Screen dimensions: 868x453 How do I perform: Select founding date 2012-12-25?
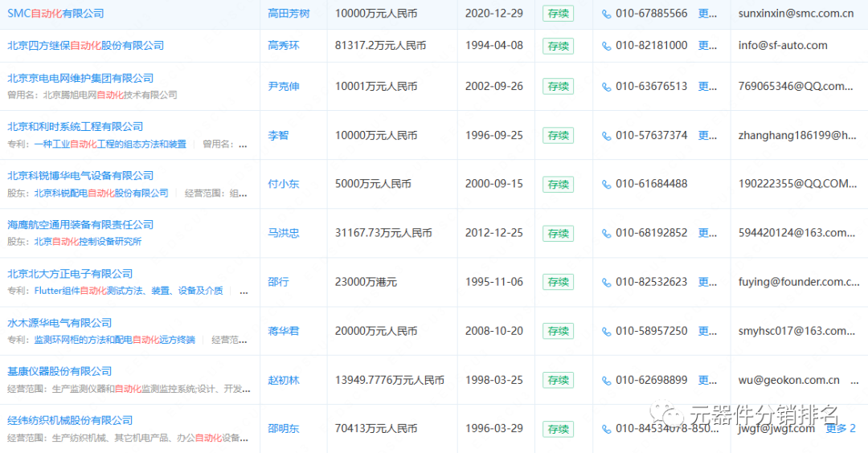[493, 233]
